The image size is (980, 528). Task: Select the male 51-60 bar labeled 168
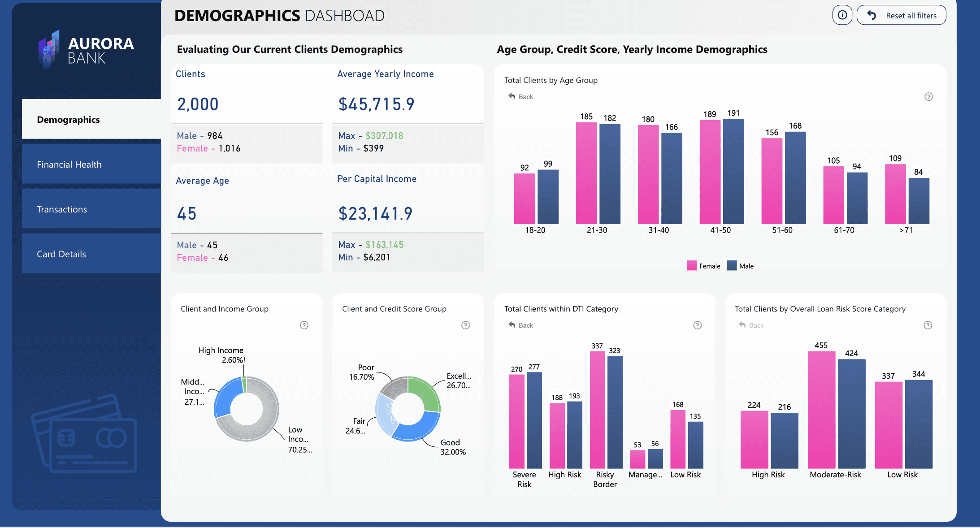tap(795, 177)
